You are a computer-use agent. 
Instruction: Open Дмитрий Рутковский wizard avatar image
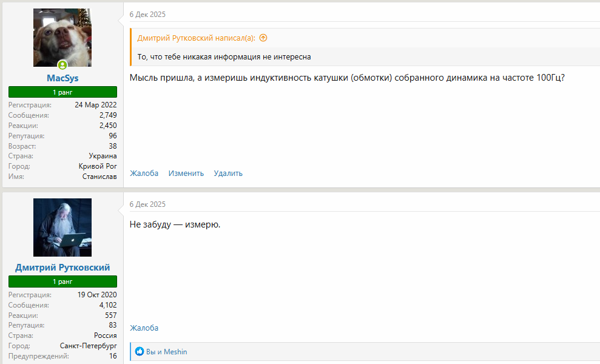[x=62, y=227]
